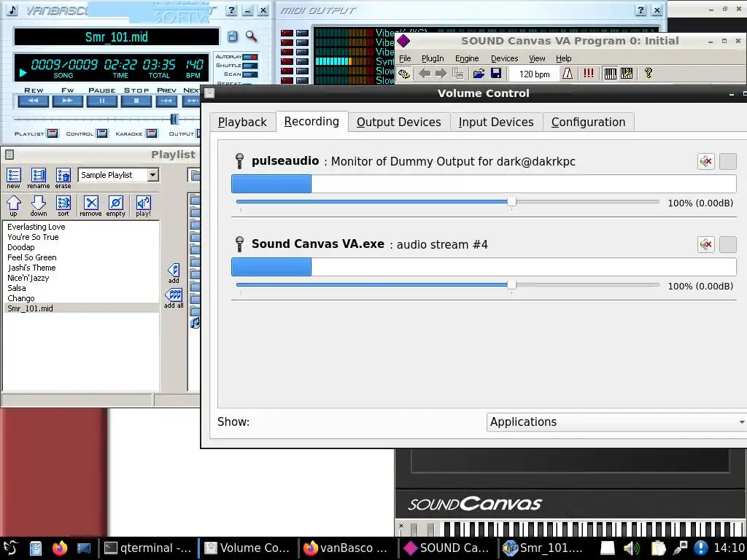Select You're So True in the playlist
Screen dimensions: 747x560
[x=33, y=237]
